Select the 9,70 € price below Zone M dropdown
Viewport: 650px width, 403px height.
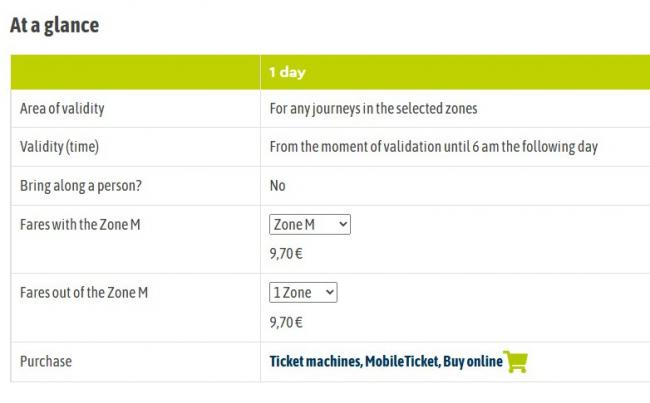pyautogui.click(x=286, y=253)
